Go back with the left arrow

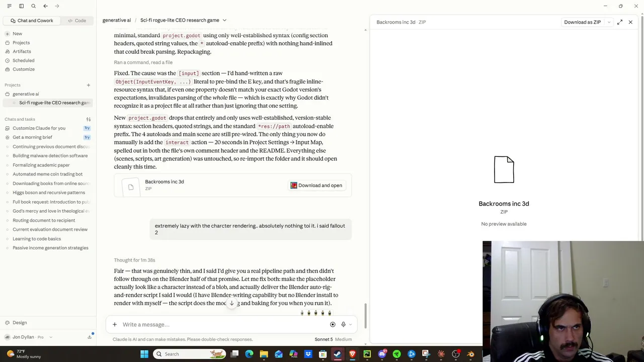(x=45, y=6)
